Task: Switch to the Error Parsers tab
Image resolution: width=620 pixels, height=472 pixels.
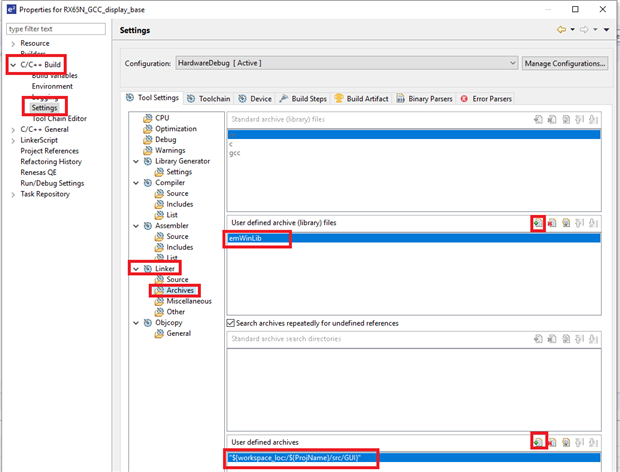Action: (x=490, y=99)
